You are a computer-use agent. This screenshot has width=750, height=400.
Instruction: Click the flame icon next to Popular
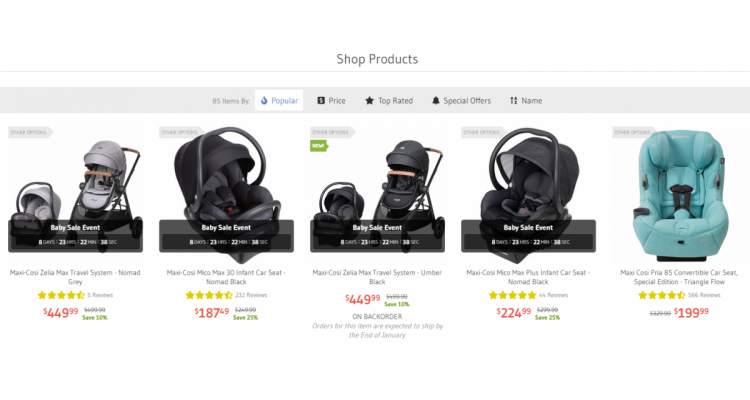click(x=264, y=100)
